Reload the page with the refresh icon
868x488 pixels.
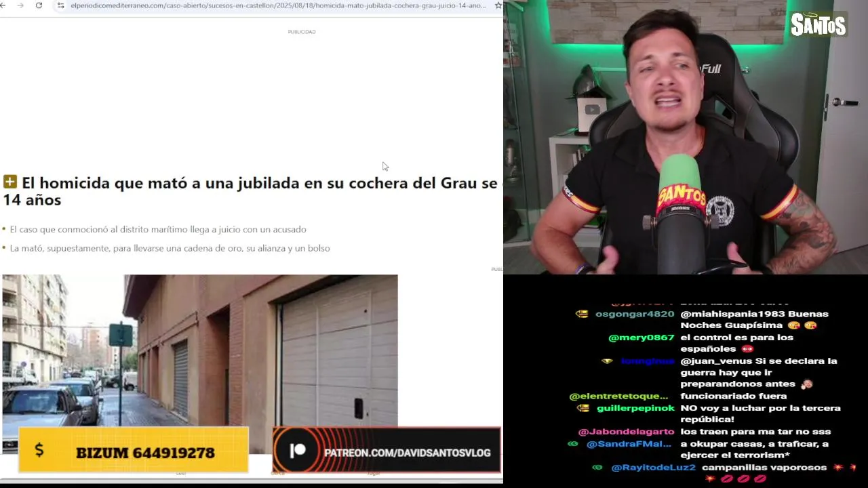tap(39, 5)
